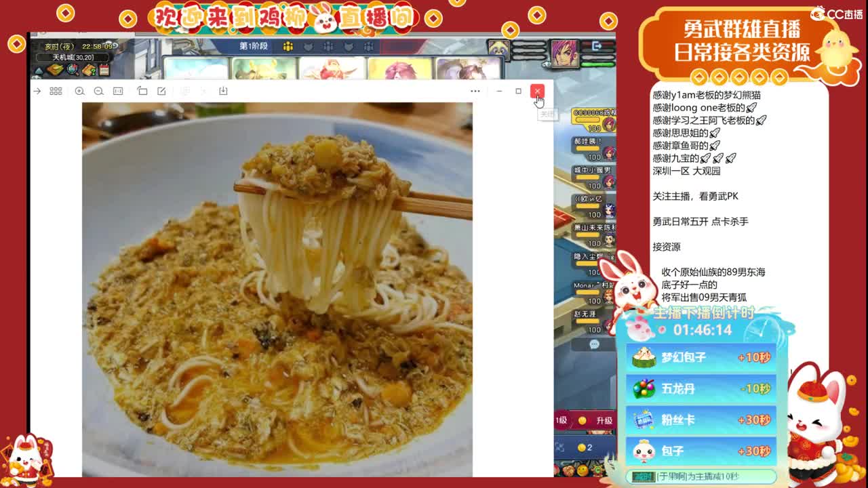This screenshot has height=488, width=868.
Task: Click the panda pet portrait
Action: 499,50
